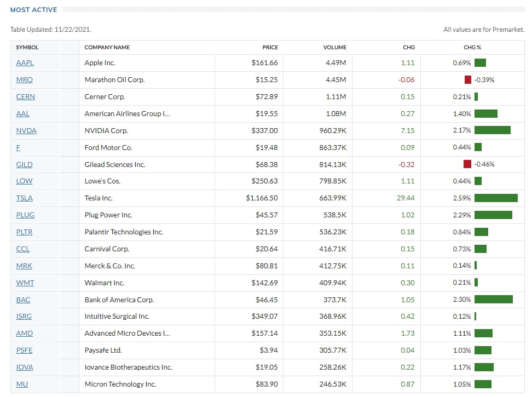The height and width of the screenshot is (397, 532).
Task: Open the CERN symbol link
Action: tap(25, 97)
